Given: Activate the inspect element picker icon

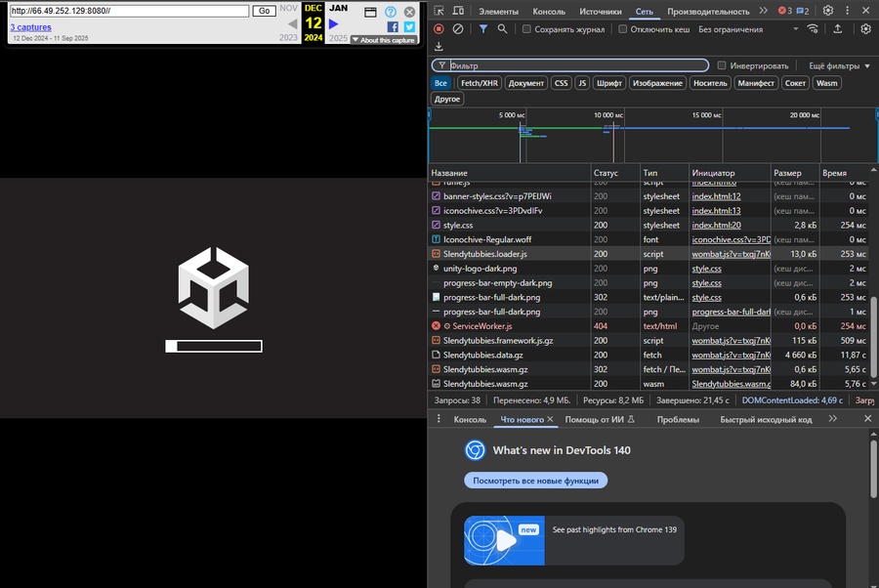Looking at the screenshot, I should tap(439, 11).
